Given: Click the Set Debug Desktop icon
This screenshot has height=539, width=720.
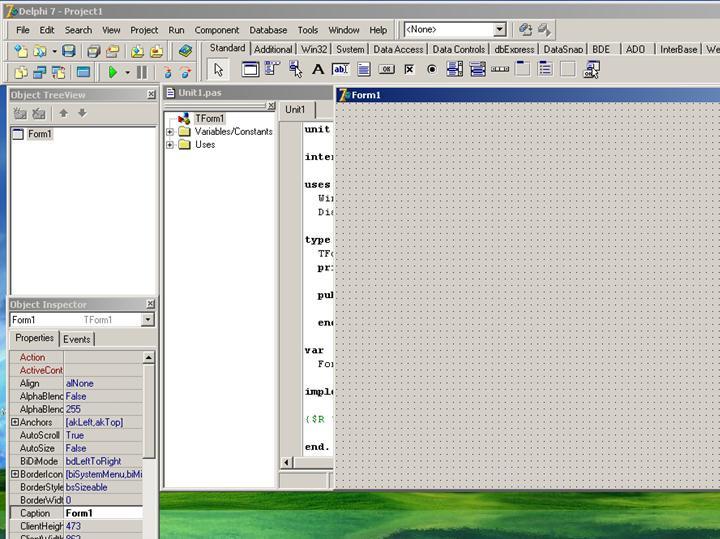Looking at the screenshot, I should coord(544,30).
